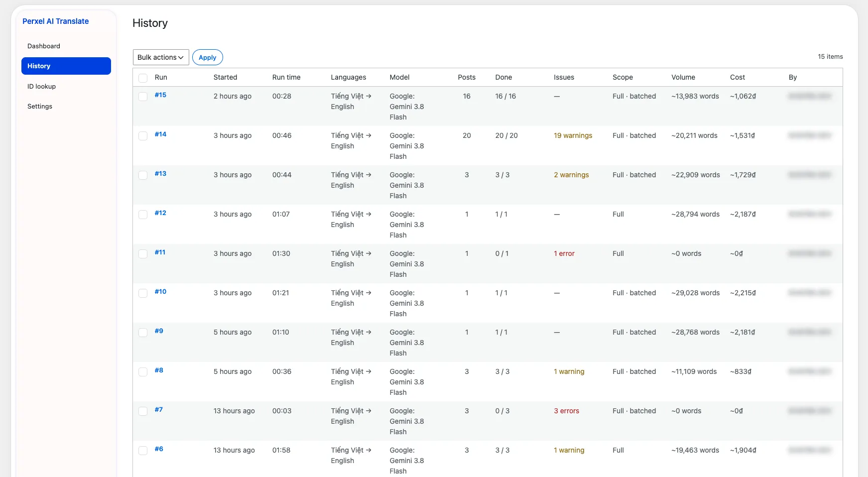This screenshot has width=868, height=477.
Task: Select the checkbox for run #10
Action: click(x=143, y=293)
